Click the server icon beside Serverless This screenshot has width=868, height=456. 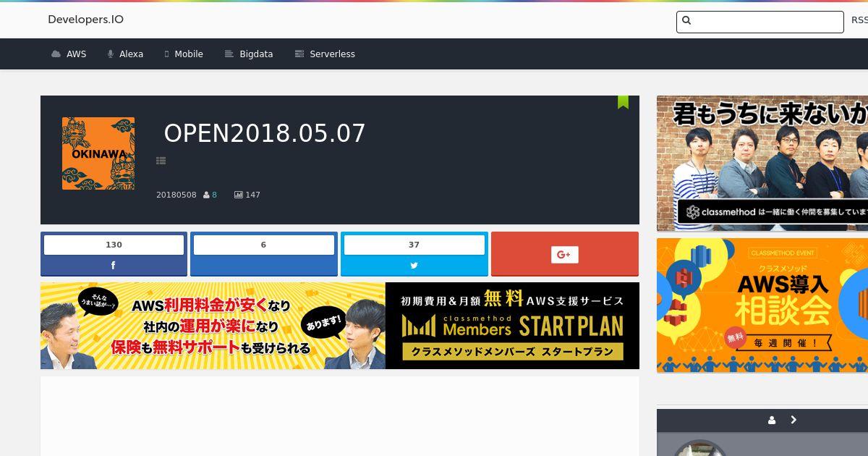[x=299, y=54]
